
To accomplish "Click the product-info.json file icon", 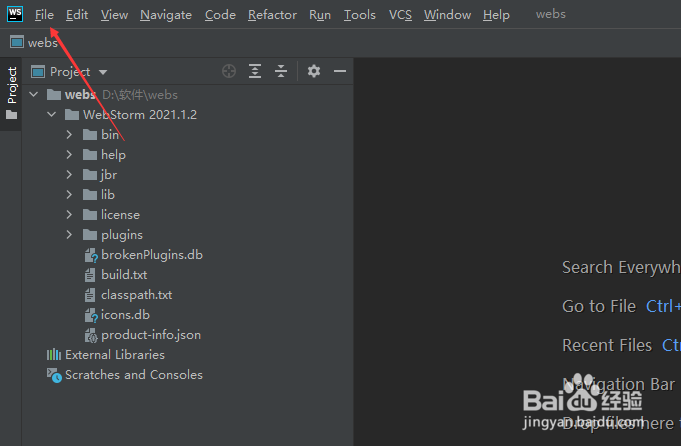I will [x=91, y=335].
